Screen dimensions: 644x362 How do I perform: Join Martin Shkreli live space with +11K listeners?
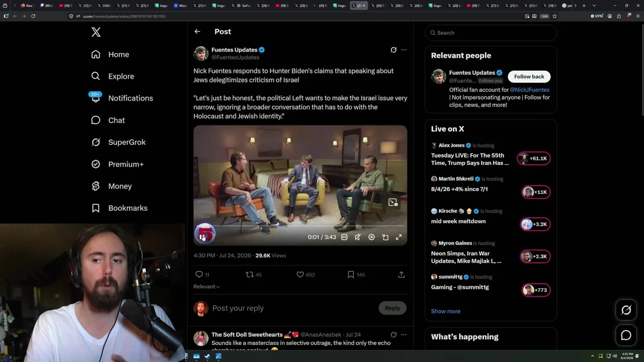coord(536,192)
